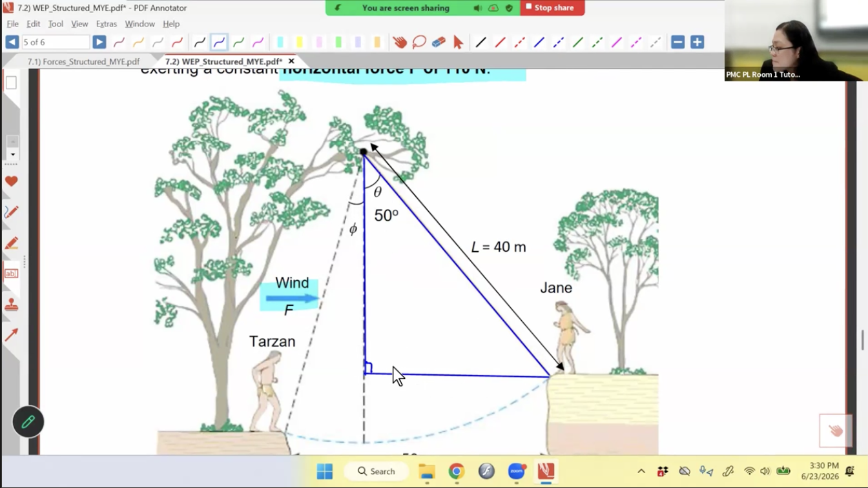This screenshot has height=488, width=868.
Task: Open Windows Start menu
Action: click(x=325, y=472)
